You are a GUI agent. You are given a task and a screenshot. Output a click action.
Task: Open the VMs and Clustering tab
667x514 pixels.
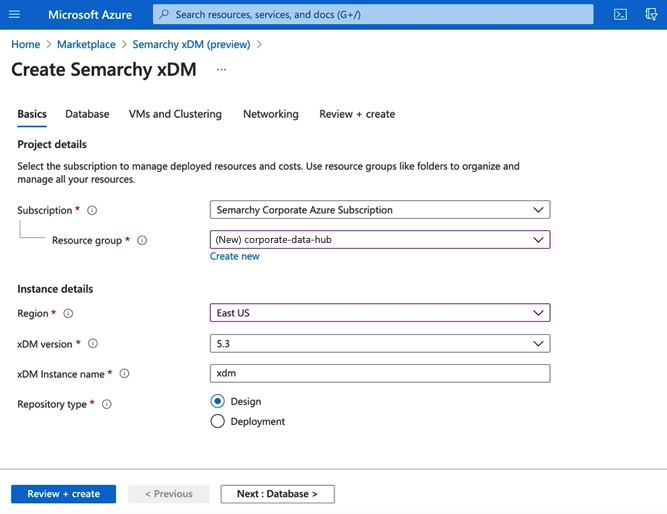[x=175, y=114]
